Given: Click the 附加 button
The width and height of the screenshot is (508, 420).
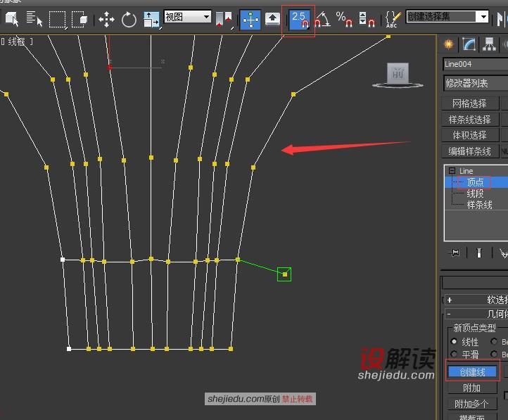Looking at the screenshot, I should (x=472, y=388).
